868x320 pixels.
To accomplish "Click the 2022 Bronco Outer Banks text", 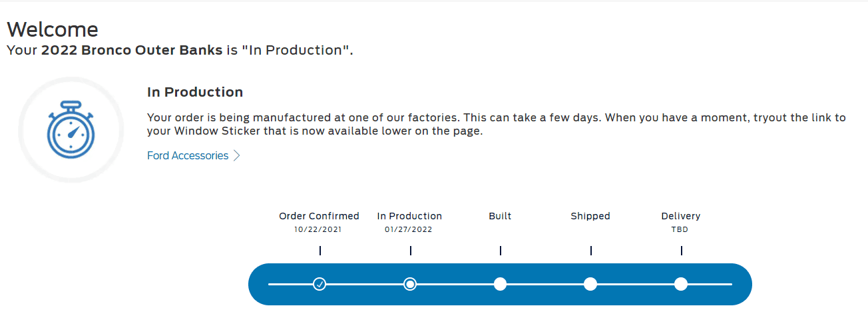I will [132, 50].
